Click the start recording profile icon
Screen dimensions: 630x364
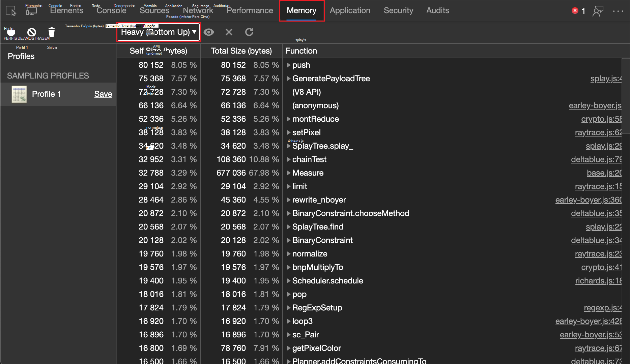point(11,32)
